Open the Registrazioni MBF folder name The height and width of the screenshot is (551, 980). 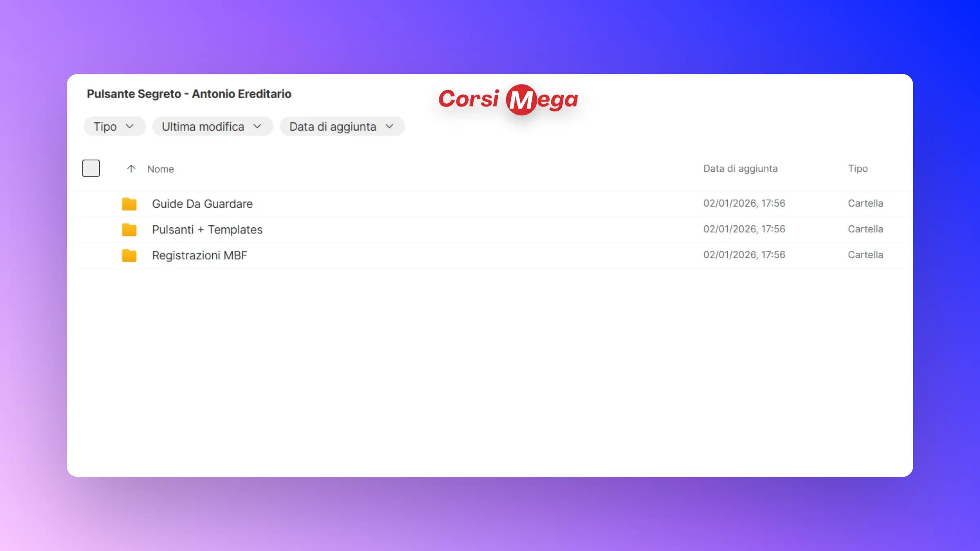click(x=199, y=256)
